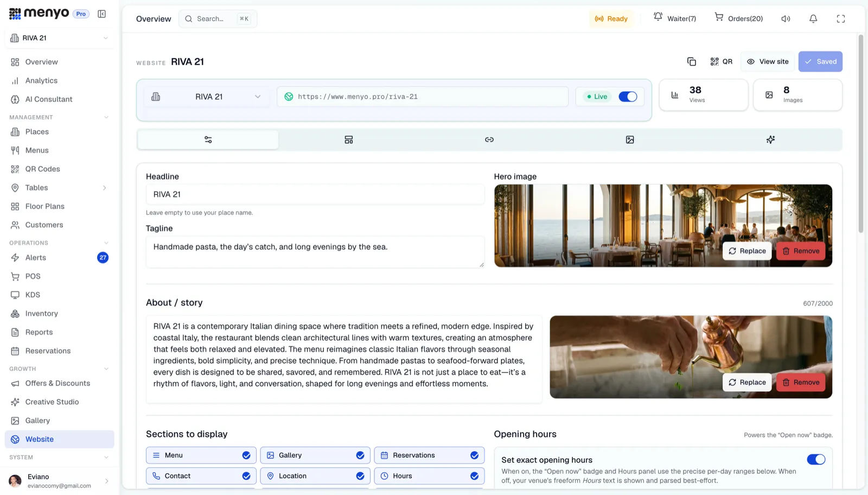
Task: Enter fullscreen mode icon
Action: pyautogui.click(x=841, y=19)
